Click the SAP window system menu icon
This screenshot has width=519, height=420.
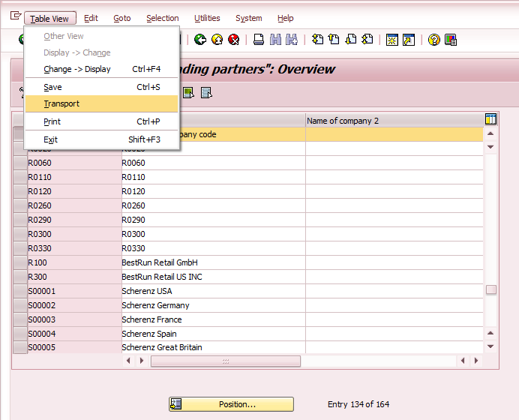(x=16, y=16)
